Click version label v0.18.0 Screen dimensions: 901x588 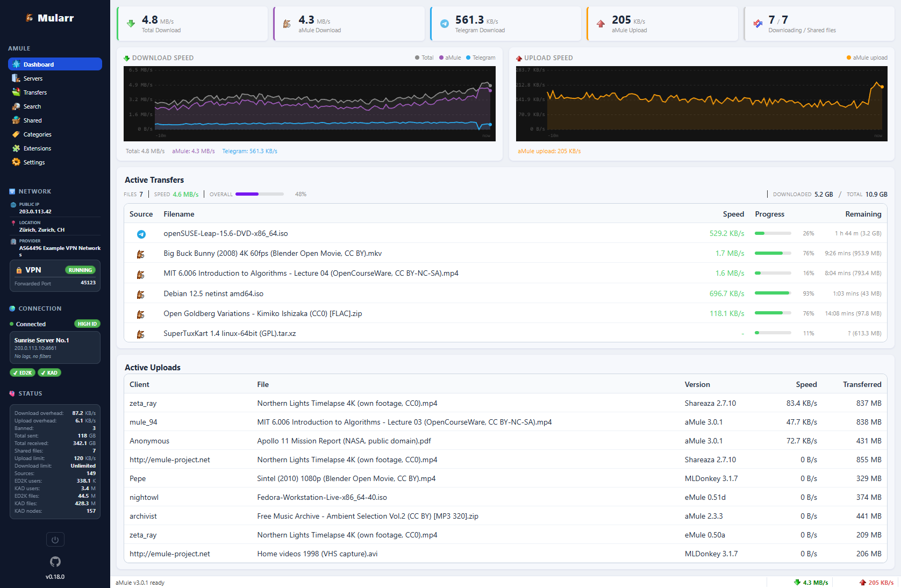tap(55, 577)
